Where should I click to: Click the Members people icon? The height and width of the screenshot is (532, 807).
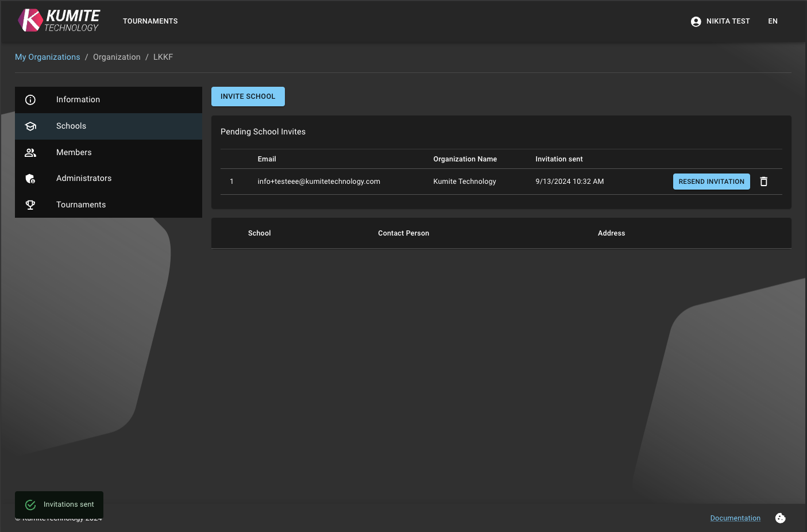pyautogui.click(x=30, y=153)
